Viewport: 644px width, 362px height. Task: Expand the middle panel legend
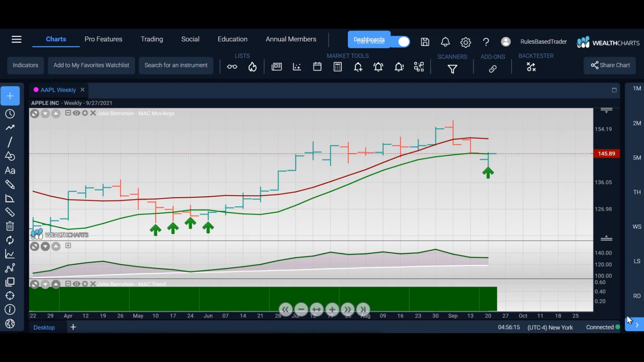point(68,246)
